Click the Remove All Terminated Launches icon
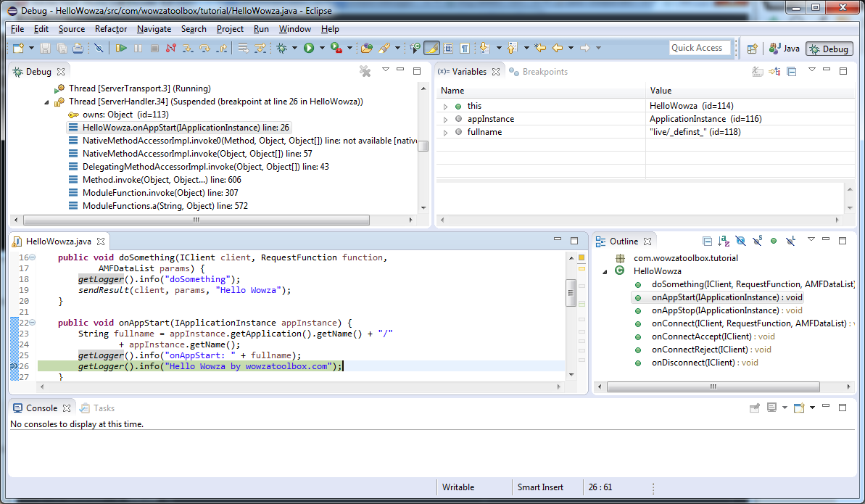This screenshot has width=865, height=504. [365, 70]
